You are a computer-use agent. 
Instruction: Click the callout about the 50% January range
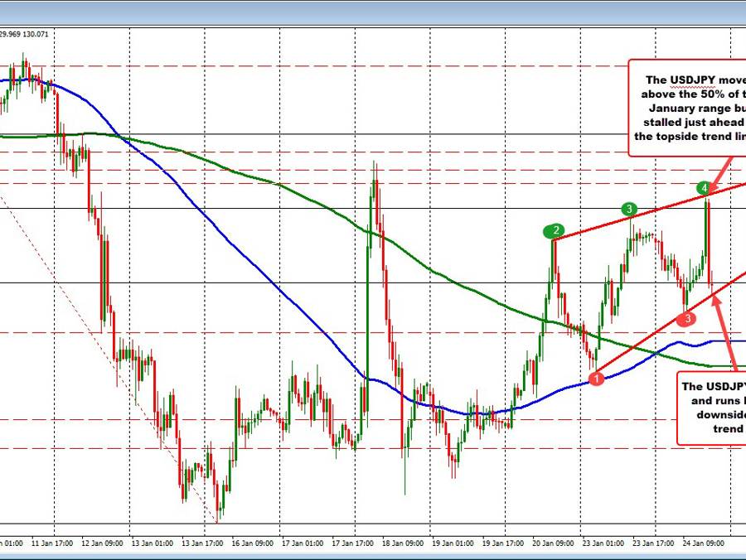(692, 108)
